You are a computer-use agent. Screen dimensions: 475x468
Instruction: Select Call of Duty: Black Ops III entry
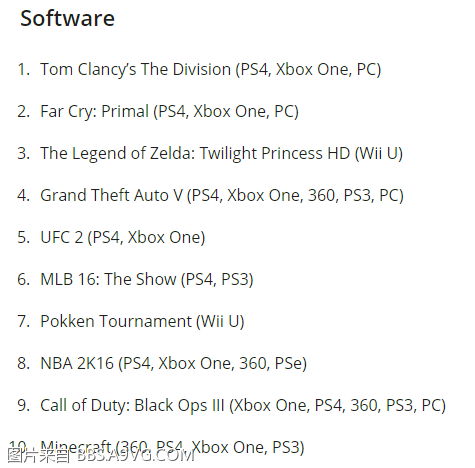[x=243, y=406]
